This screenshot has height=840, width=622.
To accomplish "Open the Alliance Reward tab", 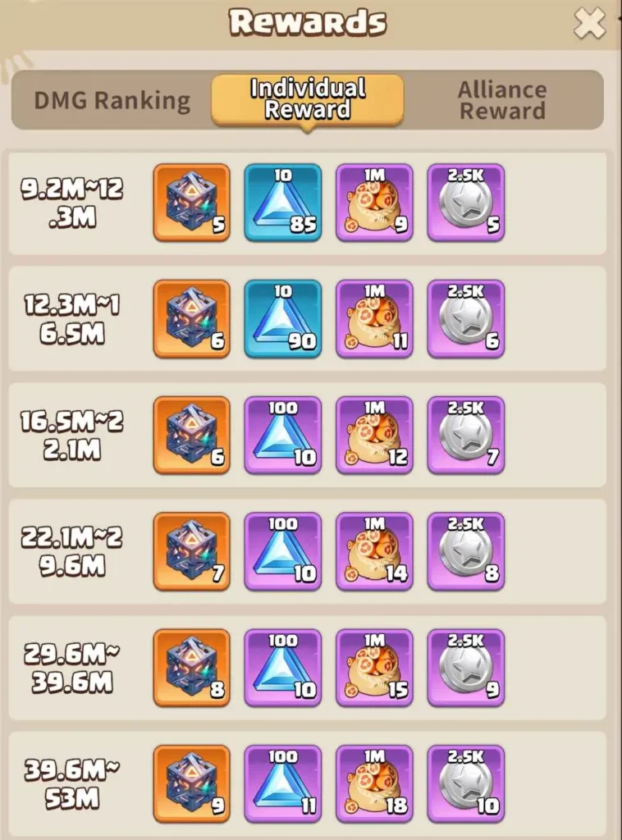I will 502,100.
